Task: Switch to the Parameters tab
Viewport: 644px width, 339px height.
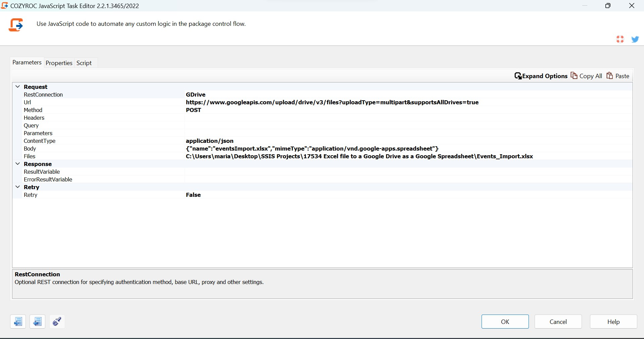Action: (27, 62)
